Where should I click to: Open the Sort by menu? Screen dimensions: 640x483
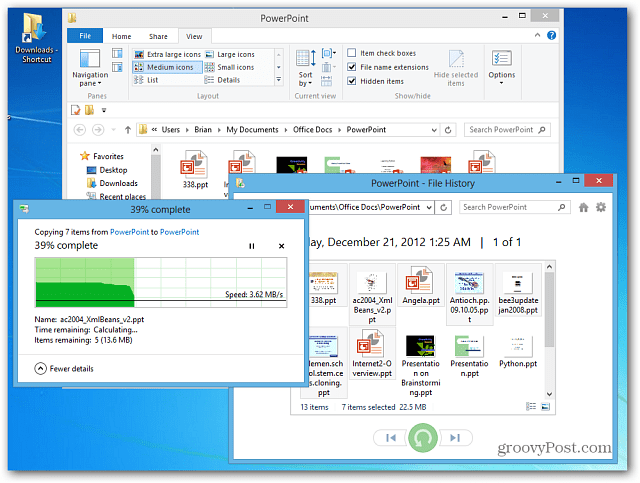pyautogui.click(x=306, y=68)
